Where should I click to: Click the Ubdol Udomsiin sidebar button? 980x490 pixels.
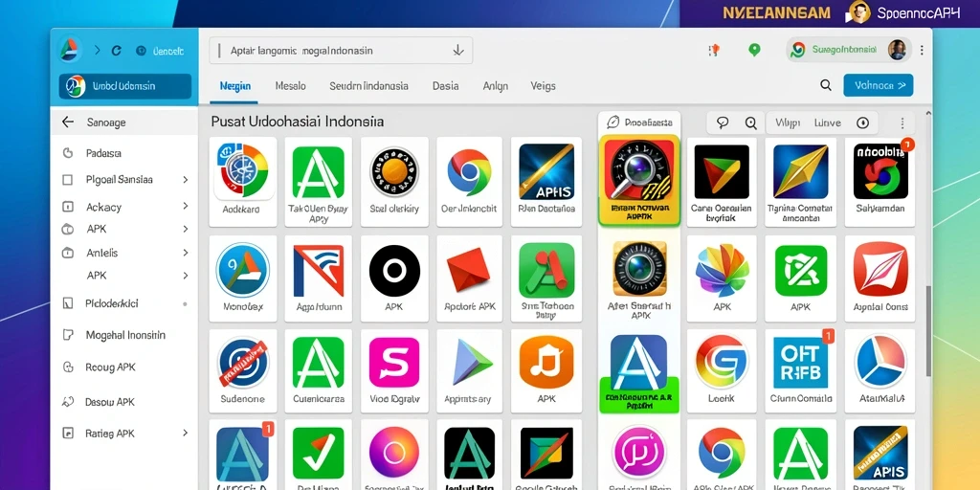pos(125,86)
